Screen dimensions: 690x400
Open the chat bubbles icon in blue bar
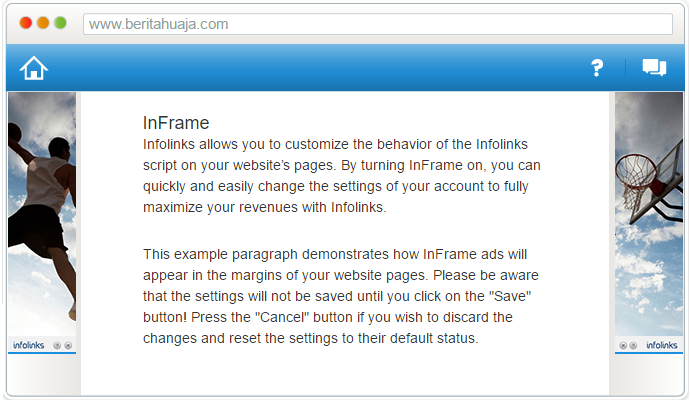(x=654, y=68)
